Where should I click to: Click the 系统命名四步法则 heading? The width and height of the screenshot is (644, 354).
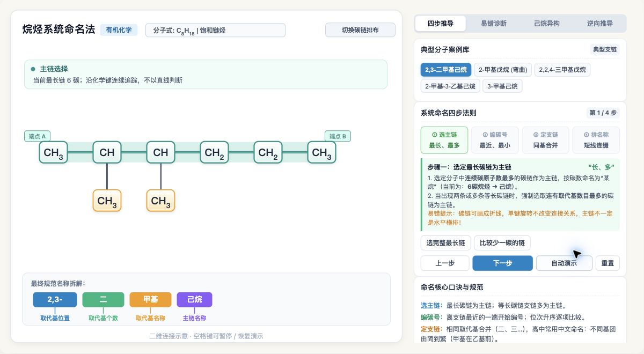(x=448, y=113)
